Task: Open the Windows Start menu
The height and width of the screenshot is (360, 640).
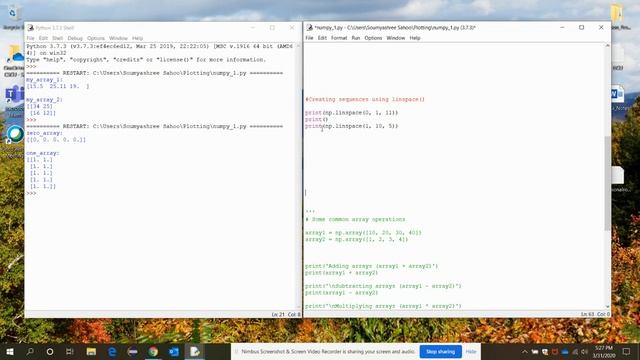Action: 10,351
